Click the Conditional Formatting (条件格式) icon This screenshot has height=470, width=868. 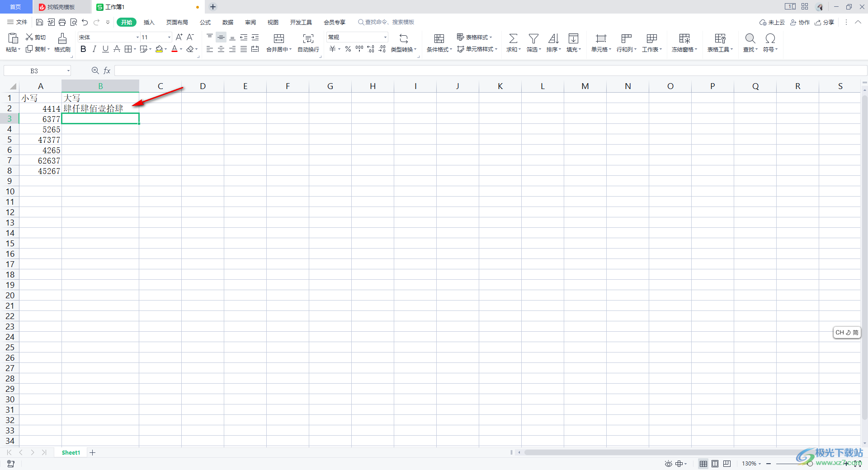(x=439, y=38)
